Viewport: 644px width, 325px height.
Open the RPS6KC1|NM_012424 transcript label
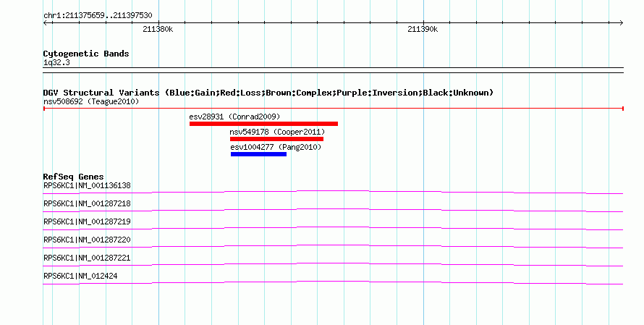click(x=80, y=276)
